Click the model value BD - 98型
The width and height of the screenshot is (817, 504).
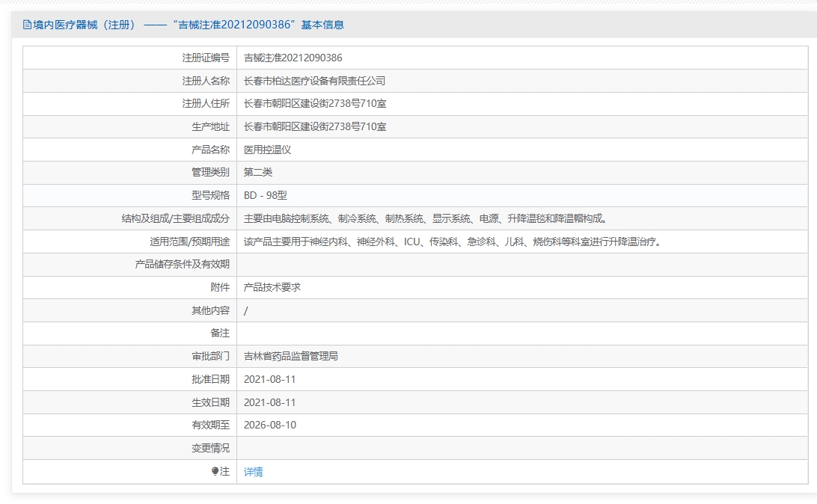(x=265, y=195)
